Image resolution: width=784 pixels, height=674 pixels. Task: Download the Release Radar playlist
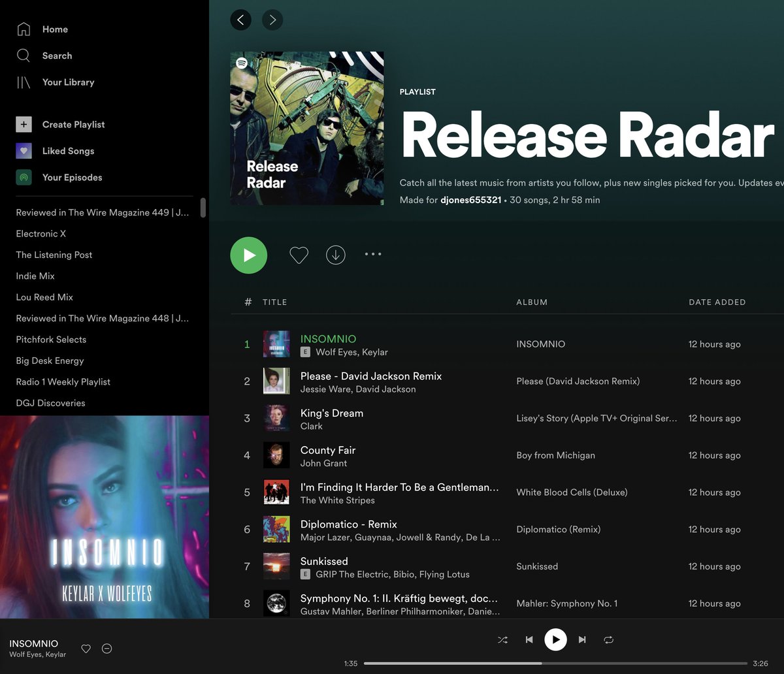coord(336,255)
